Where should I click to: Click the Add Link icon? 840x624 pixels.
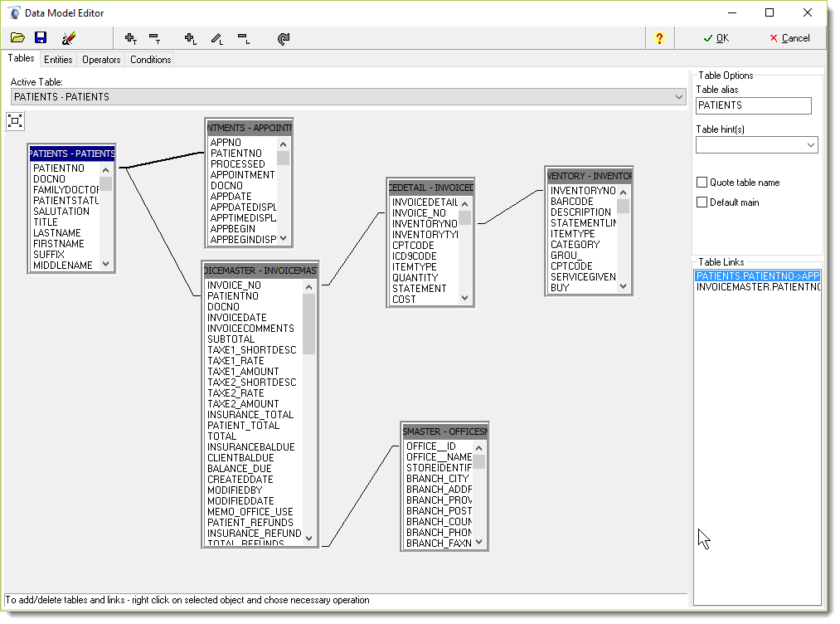(x=191, y=38)
